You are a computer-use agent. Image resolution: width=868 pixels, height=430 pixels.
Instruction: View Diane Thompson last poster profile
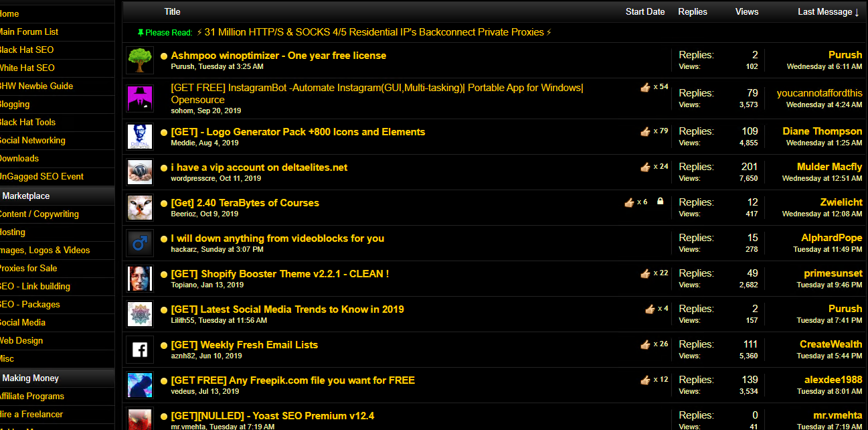[x=822, y=131]
